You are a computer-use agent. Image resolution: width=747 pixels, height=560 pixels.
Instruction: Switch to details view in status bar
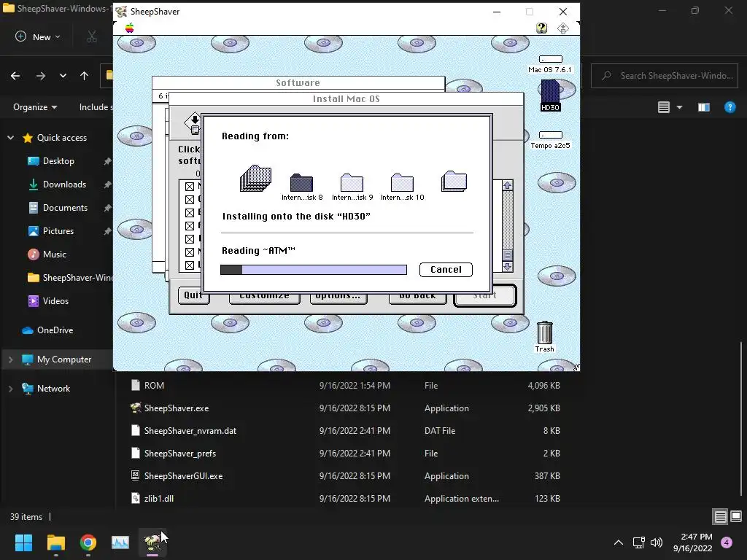point(720,517)
